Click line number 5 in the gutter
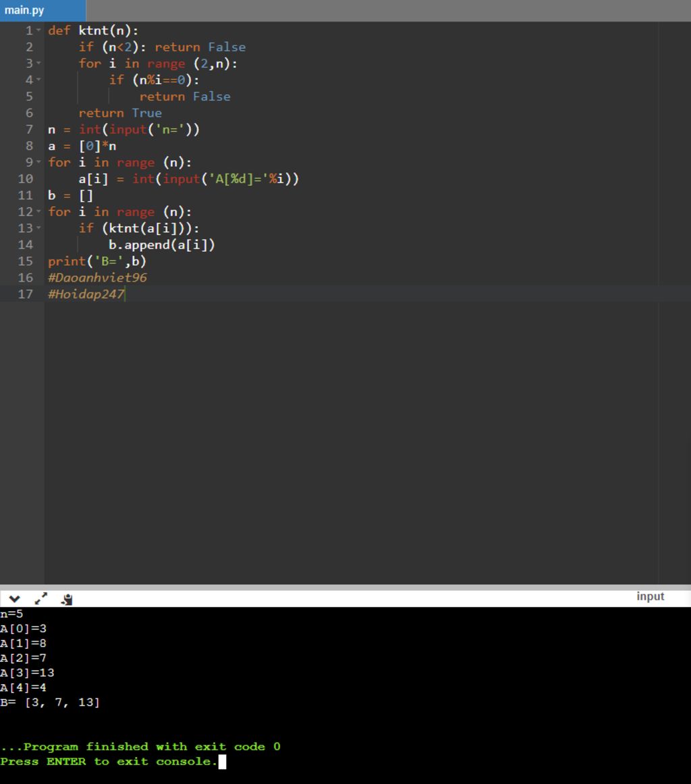Image resolution: width=691 pixels, height=784 pixels. pyautogui.click(x=29, y=97)
